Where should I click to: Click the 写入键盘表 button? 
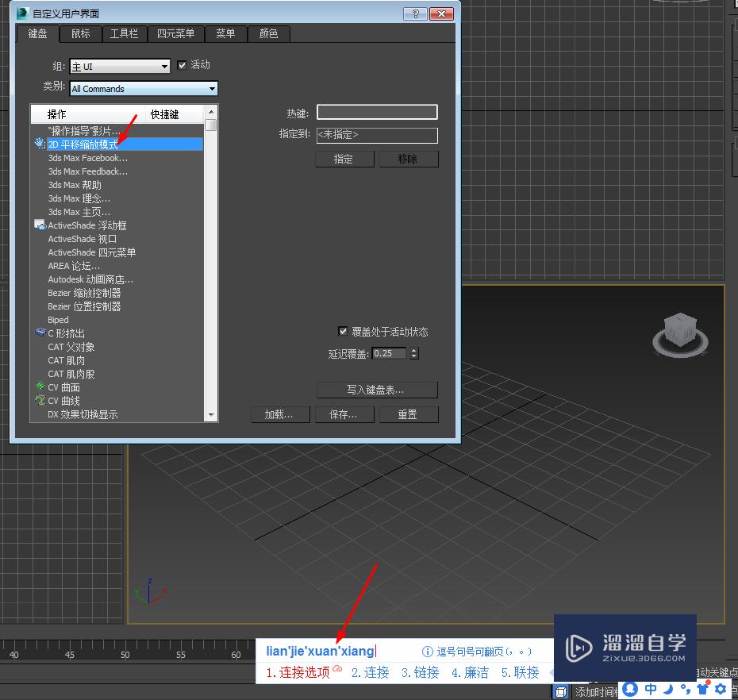[377, 390]
